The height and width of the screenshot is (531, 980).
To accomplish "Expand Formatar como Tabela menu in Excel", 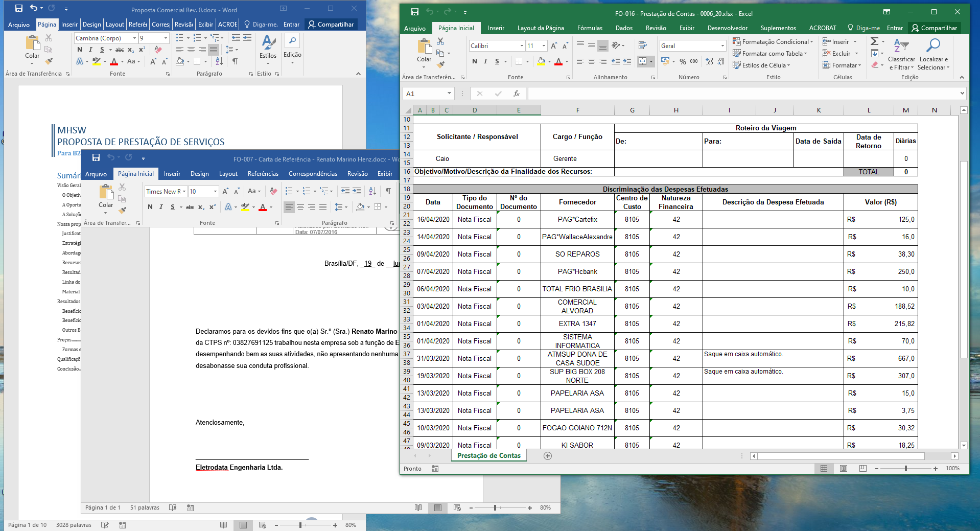I will 770,54.
